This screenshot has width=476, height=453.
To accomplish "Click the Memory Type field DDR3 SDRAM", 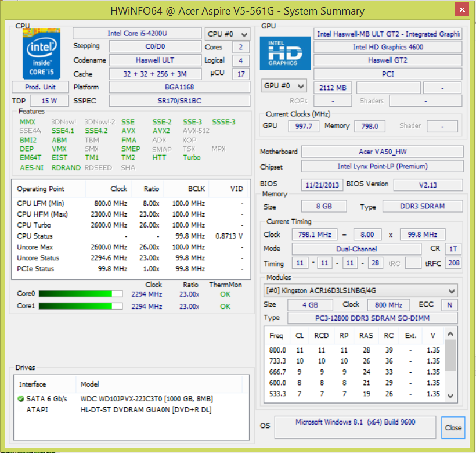I will pos(423,206).
